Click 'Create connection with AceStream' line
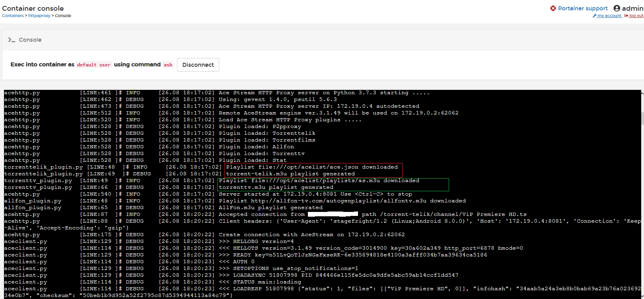 click(x=312, y=235)
